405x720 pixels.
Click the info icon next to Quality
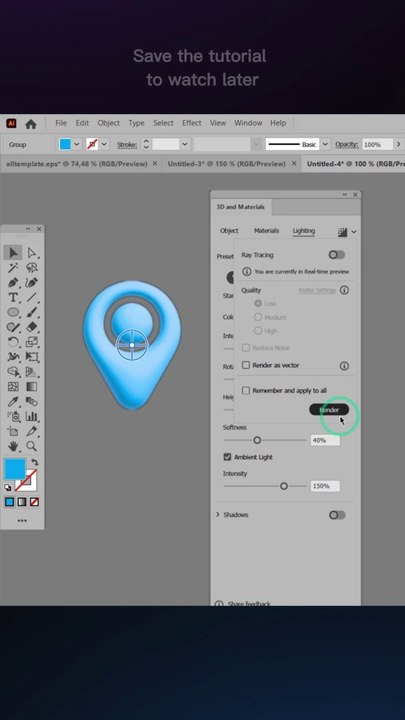coord(344,290)
